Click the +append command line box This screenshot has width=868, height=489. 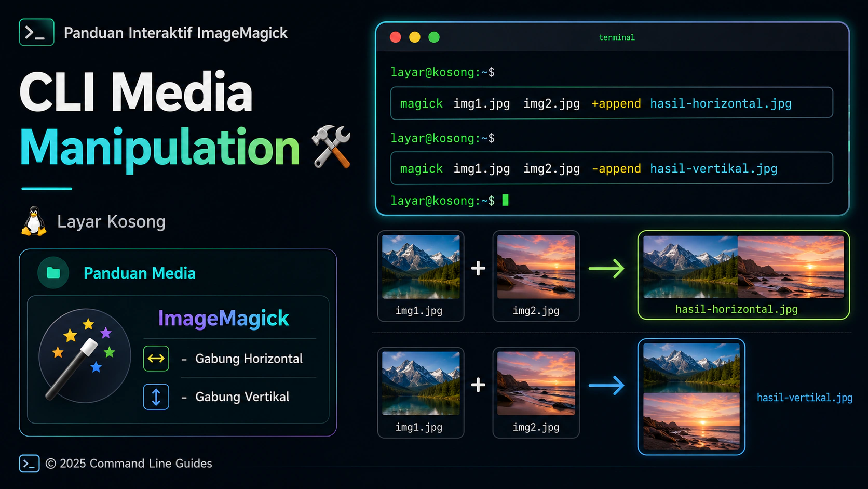(x=612, y=103)
